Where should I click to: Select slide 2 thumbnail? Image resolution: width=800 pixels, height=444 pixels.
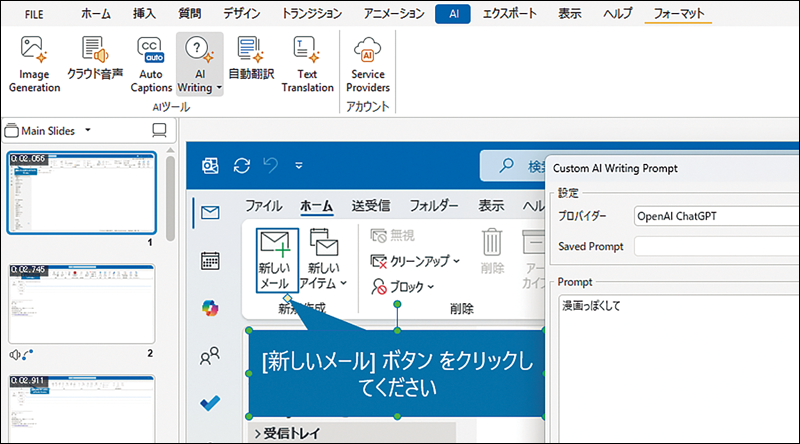click(x=80, y=304)
